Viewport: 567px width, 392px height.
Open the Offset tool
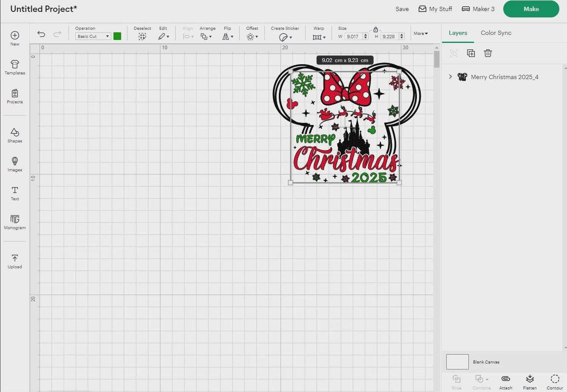coord(252,37)
